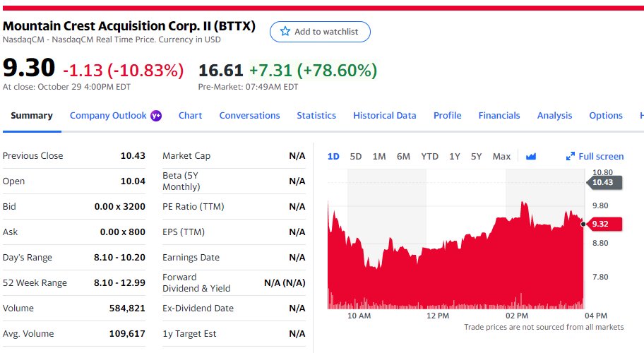Click the Avg. Volume value 109,617
Viewport: 644px width, 353px height.
[x=127, y=334]
